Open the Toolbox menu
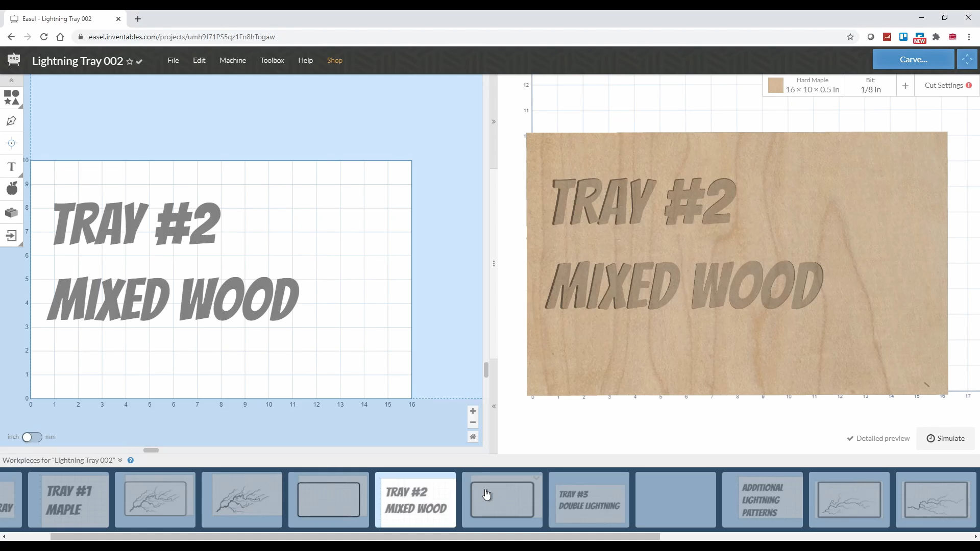 tap(272, 60)
